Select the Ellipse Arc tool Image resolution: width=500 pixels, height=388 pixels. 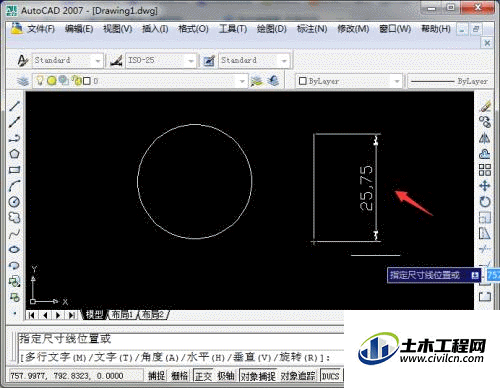[x=14, y=266]
